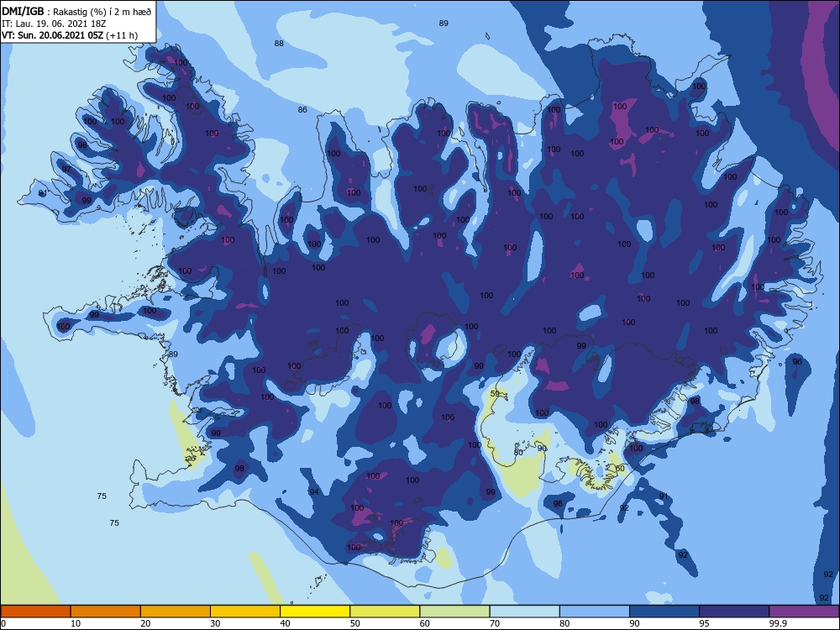The width and height of the screenshot is (840, 630).
Task: Select the purple legend swatch above 99.9
Action: point(804,612)
